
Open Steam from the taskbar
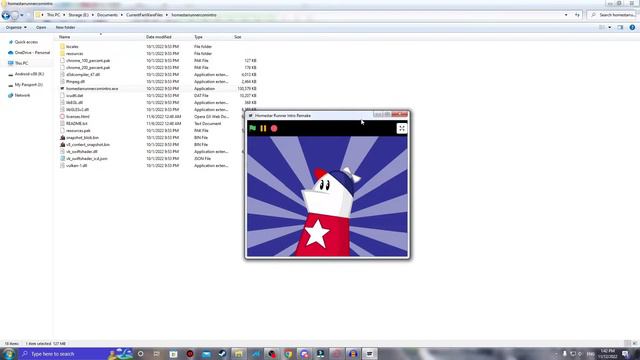(x=222, y=354)
